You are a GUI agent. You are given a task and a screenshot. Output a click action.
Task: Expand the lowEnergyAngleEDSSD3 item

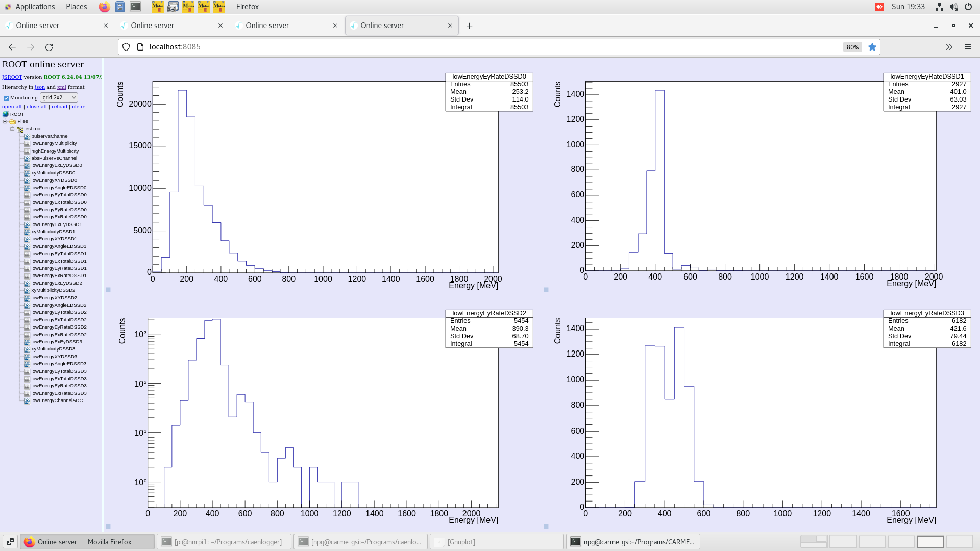point(58,364)
